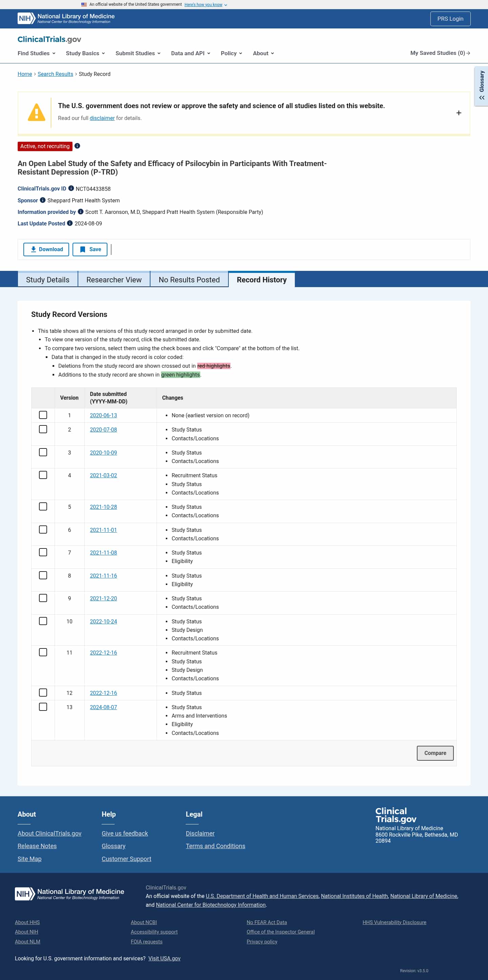Viewport: 488px width, 980px height.
Task: Open the Glossary side panel
Action: [481, 86]
